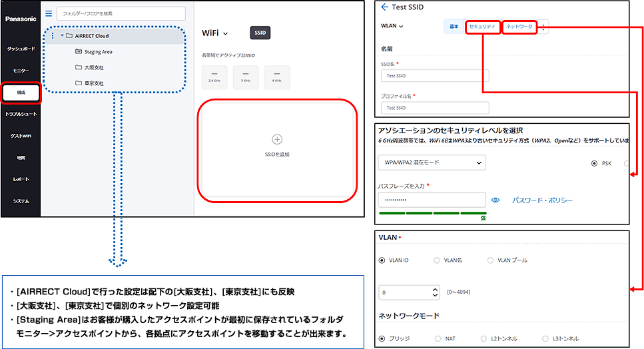The image size is (644, 349).
Task: Switch to the セキュリティ tab
Action: (x=483, y=27)
